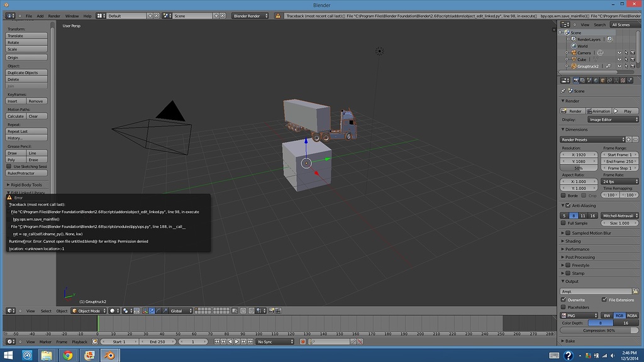The image size is (644, 362).
Task: Open the output folder browse icon
Action: (x=635, y=292)
